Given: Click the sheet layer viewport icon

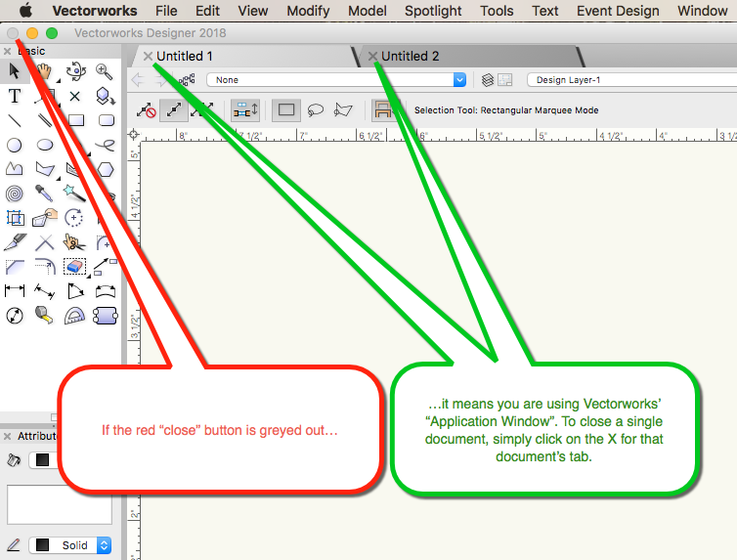Looking at the screenshot, I should pyautogui.click(x=504, y=80).
